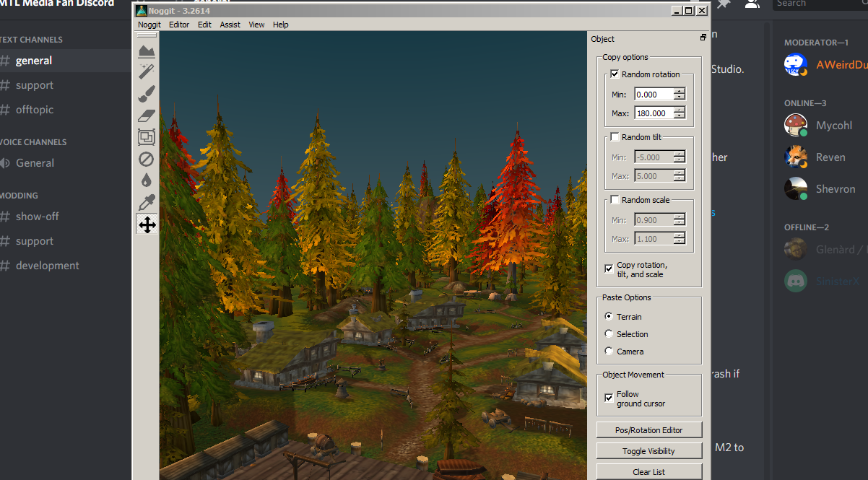868x480 pixels.
Task: Open the Edit menu
Action: point(204,25)
